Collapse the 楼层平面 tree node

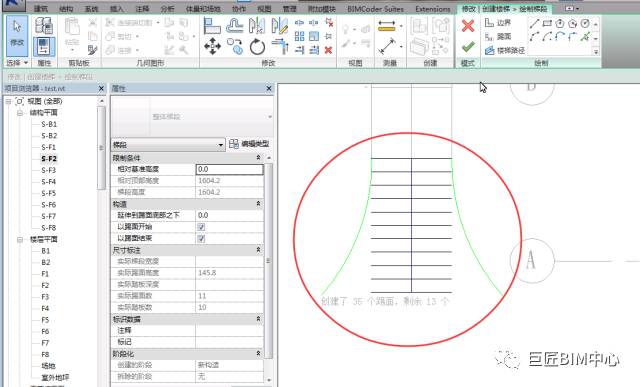[x=20, y=240]
